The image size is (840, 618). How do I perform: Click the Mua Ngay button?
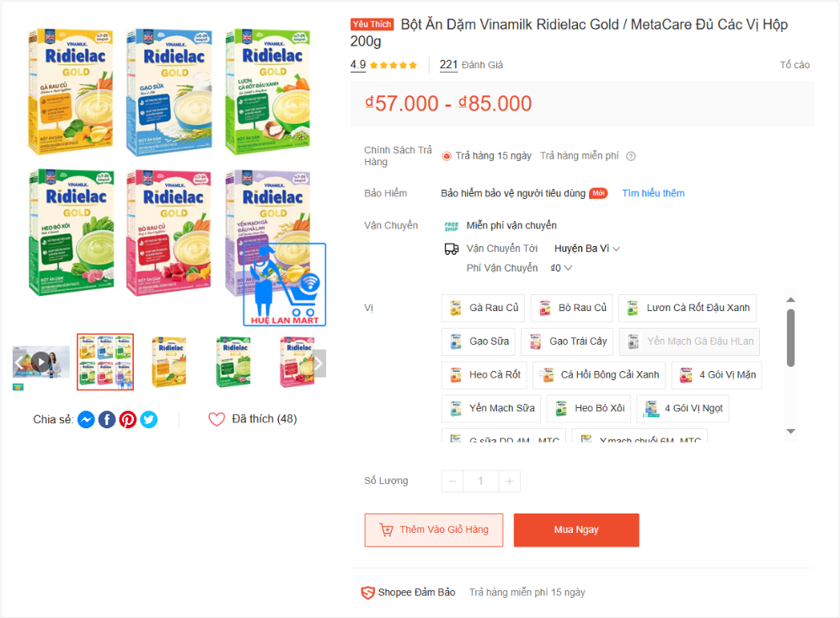coord(576,530)
